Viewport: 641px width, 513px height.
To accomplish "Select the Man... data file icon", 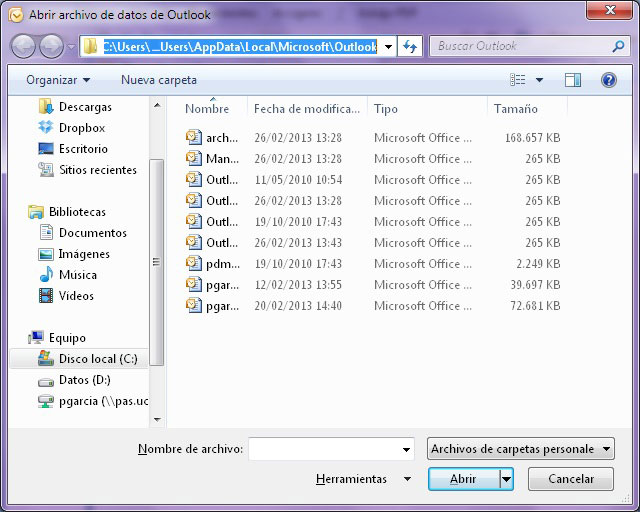I will [194, 158].
